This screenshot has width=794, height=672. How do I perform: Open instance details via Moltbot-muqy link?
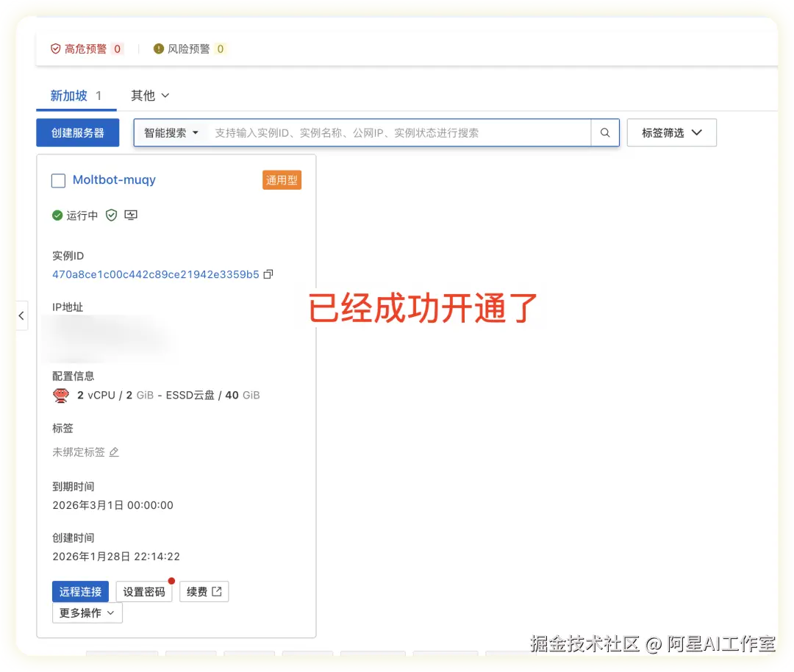[x=114, y=179]
